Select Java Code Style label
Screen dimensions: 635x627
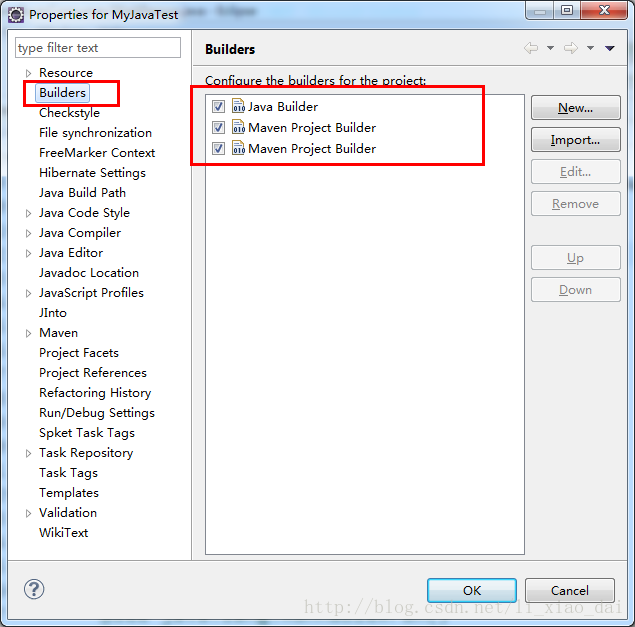[x=84, y=213]
